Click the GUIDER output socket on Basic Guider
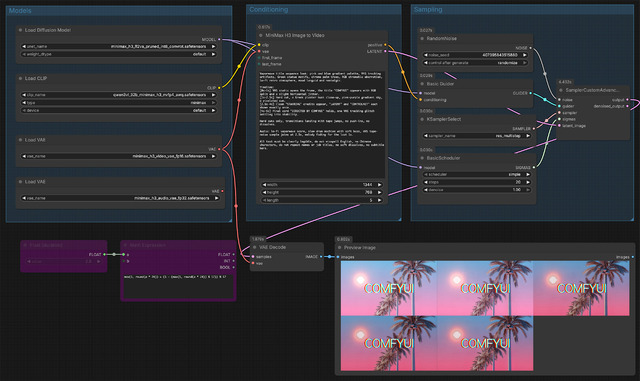Screen dimensions: 640x381 [530, 94]
